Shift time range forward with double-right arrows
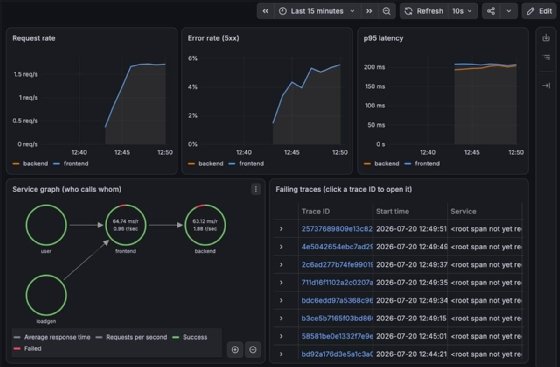Viewport: 560px width, 367px height. 369,11
